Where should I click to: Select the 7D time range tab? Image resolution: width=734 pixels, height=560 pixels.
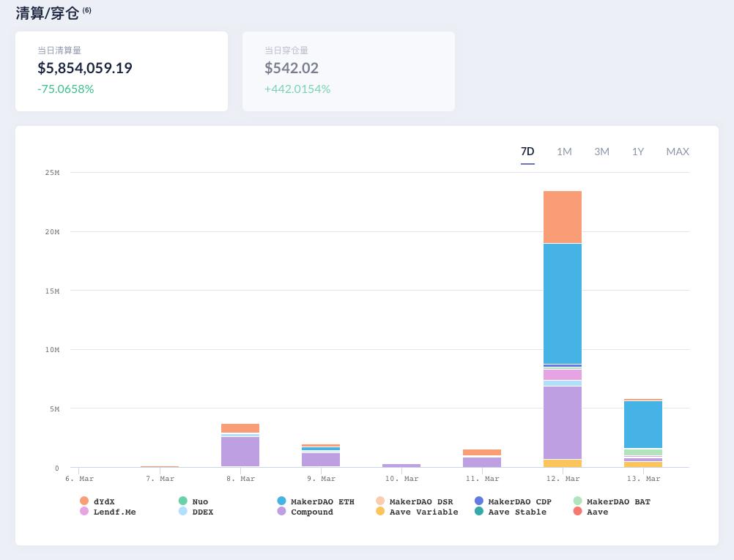[527, 152]
